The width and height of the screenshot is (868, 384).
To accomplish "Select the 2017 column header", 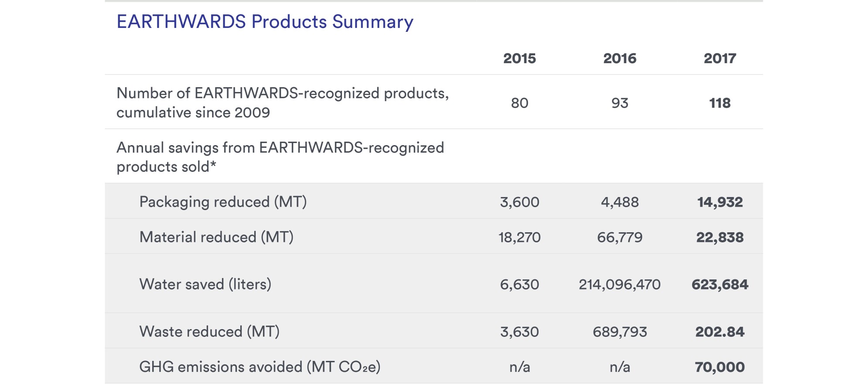I will (720, 58).
